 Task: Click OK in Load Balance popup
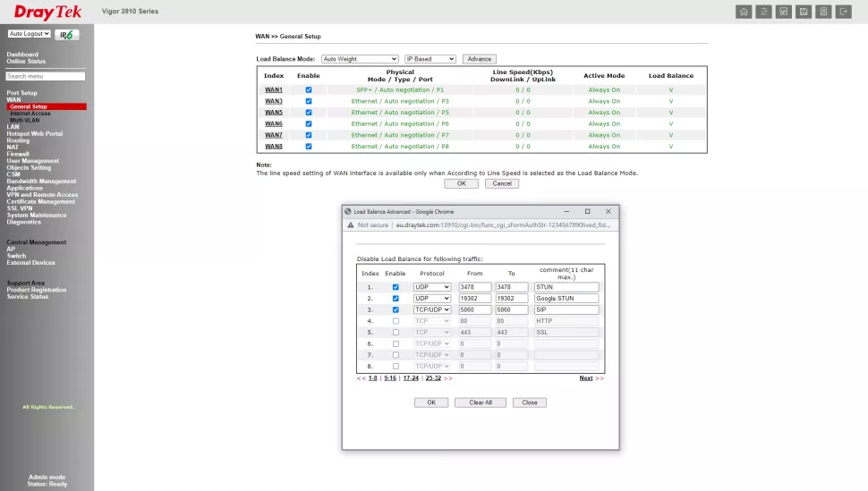point(431,402)
